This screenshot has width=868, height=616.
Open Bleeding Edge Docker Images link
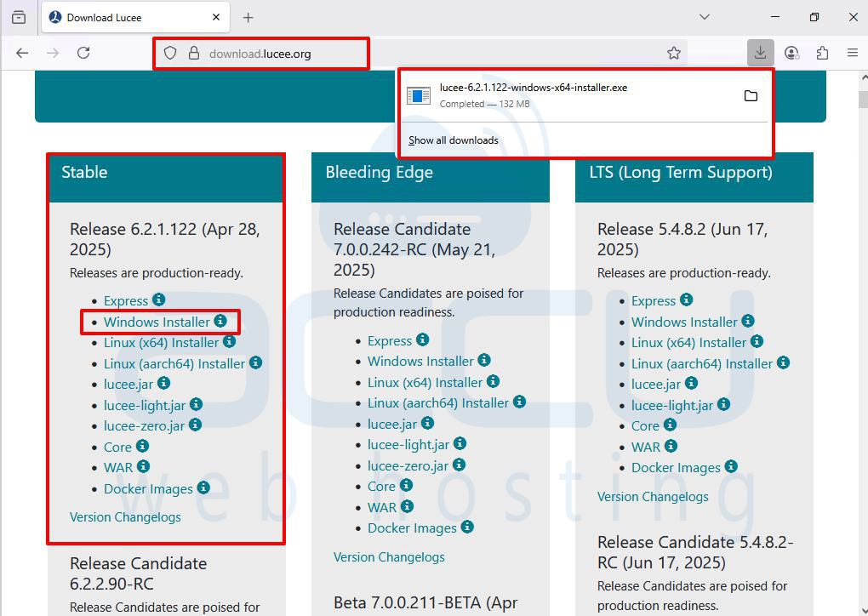tap(413, 528)
